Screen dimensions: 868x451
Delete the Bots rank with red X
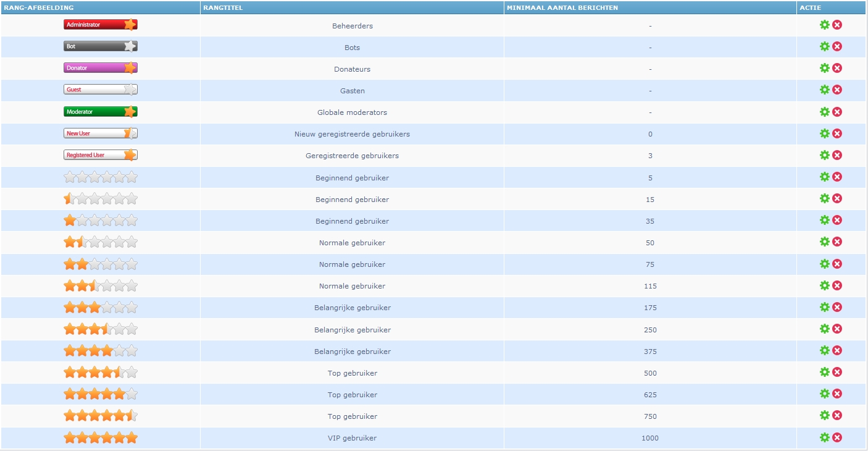click(837, 46)
